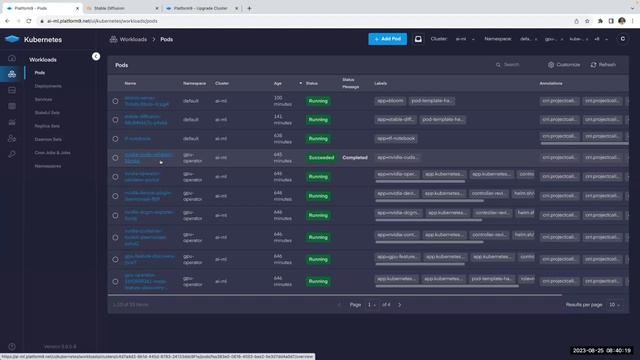
Task: Select radio for stable-diffusion pod row
Action: tap(116, 120)
